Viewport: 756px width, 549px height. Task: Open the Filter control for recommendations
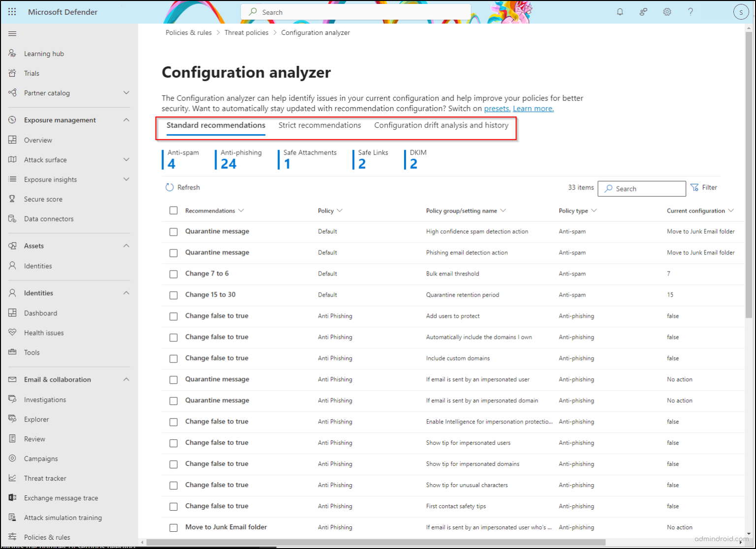[x=704, y=187]
